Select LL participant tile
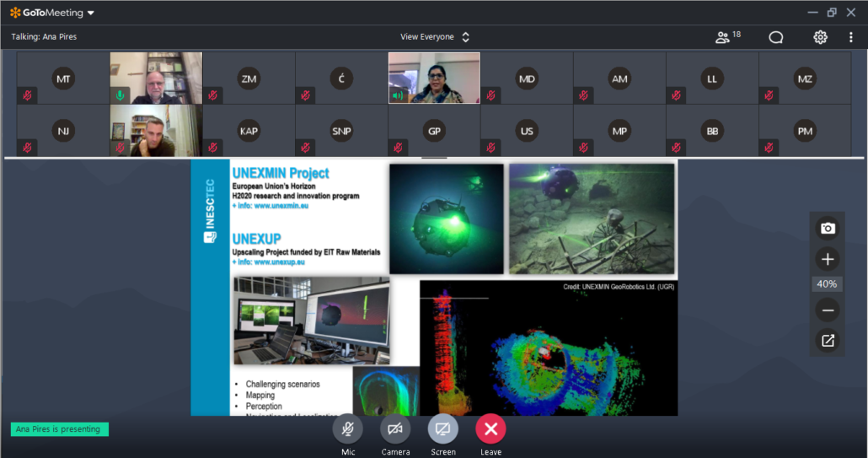868x458 pixels. pyautogui.click(x=712, y=78)
